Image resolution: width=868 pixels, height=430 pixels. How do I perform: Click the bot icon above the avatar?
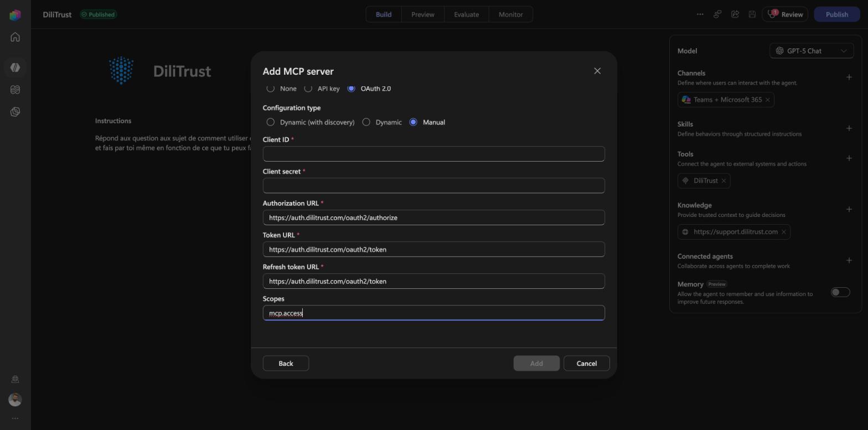pos(15,379)
